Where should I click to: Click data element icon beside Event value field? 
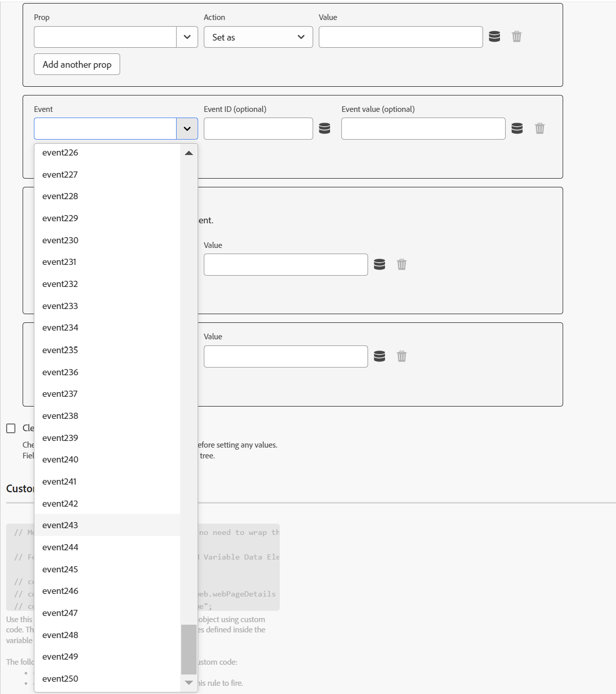pos(517,128)
